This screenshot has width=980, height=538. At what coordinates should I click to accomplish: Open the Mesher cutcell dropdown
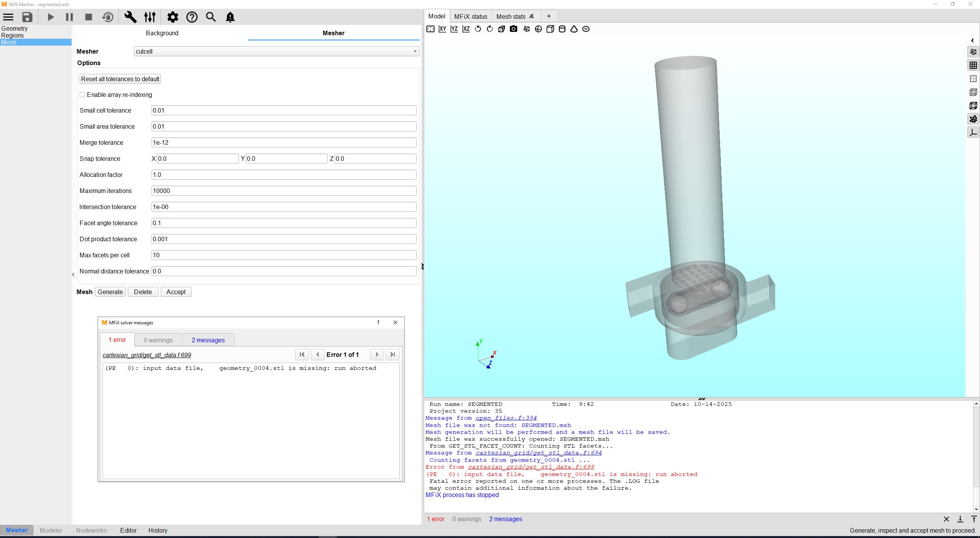pyautogui.click(x=276, y=51)
